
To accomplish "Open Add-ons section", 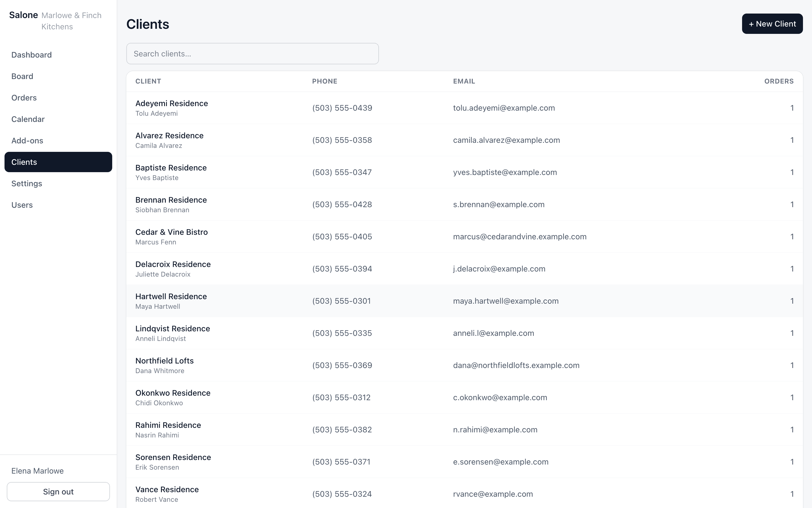I will [x=58, y=141].
